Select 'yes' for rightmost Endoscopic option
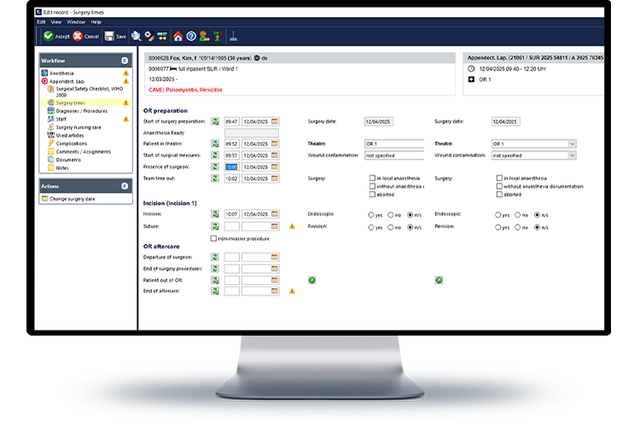Screen dimensions: 640x427 point(499,214)
